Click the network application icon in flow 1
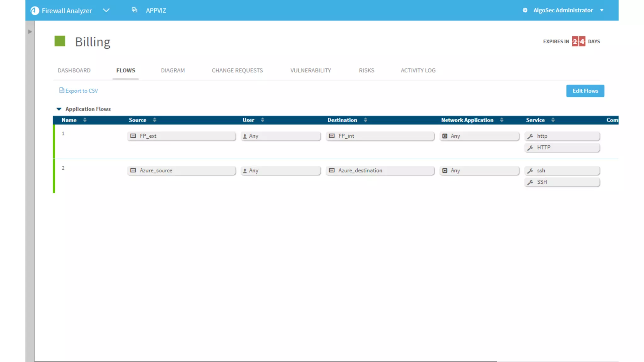Viewport: 644px width, 362px height. [x=445, y=136]
